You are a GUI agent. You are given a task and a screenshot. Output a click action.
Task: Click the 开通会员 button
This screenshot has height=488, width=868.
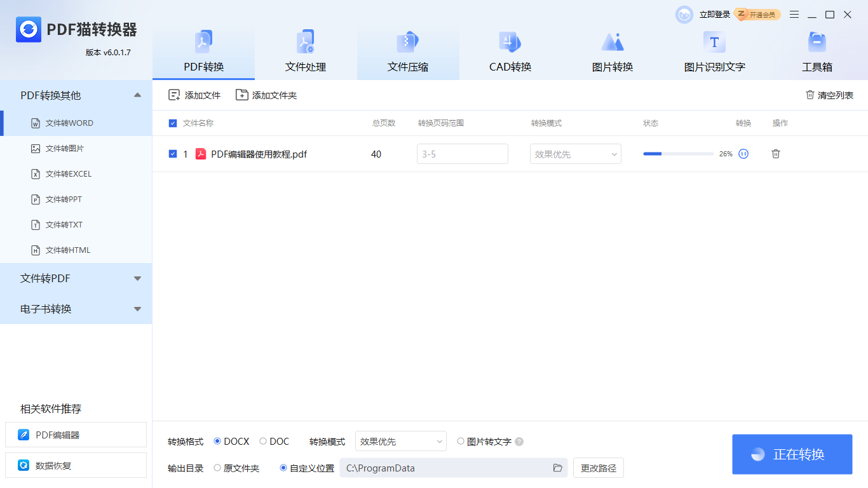[757, 14]
